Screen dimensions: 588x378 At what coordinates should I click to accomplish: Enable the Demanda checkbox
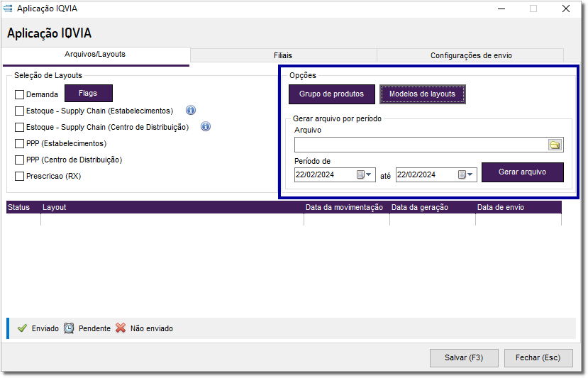[x=19, y=94]
